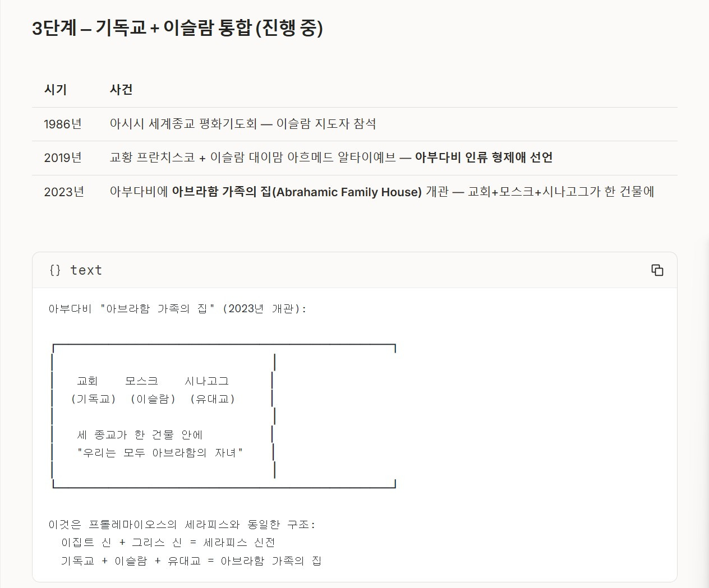Click the 사건 column header

[x=121, y=90]
